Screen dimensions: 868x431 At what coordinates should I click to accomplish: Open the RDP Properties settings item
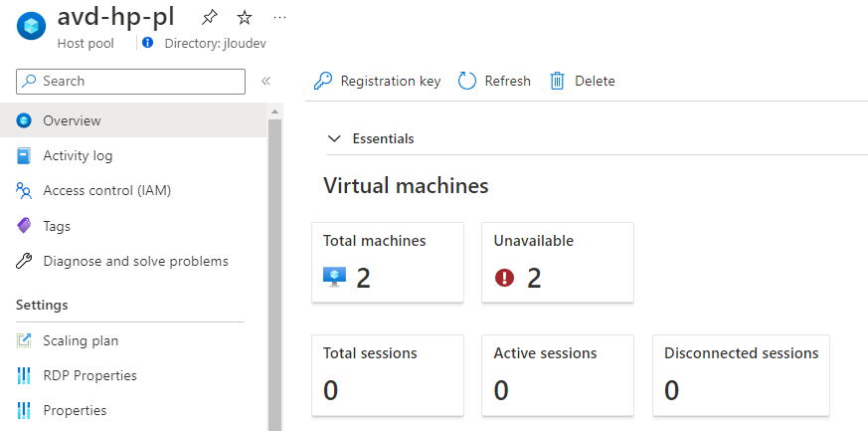pos(134,375)
